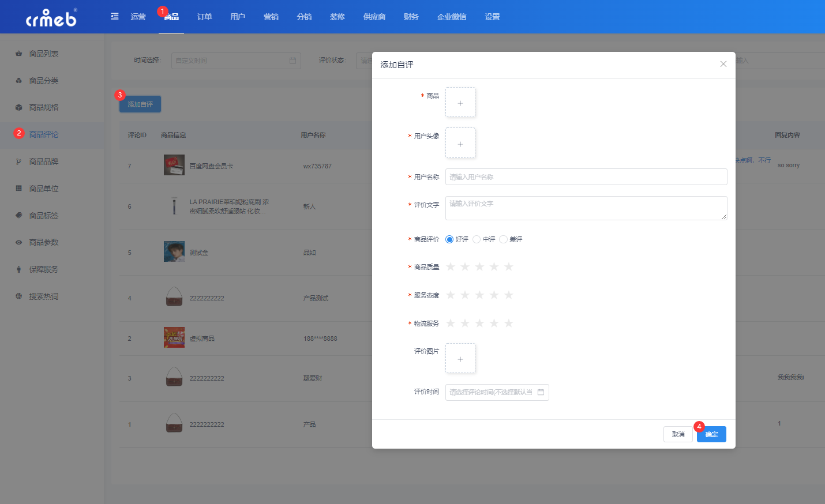The width and height of the screenshot is (825, 504).
Task: Confirm the dialog with 确定
Action: 711,434
